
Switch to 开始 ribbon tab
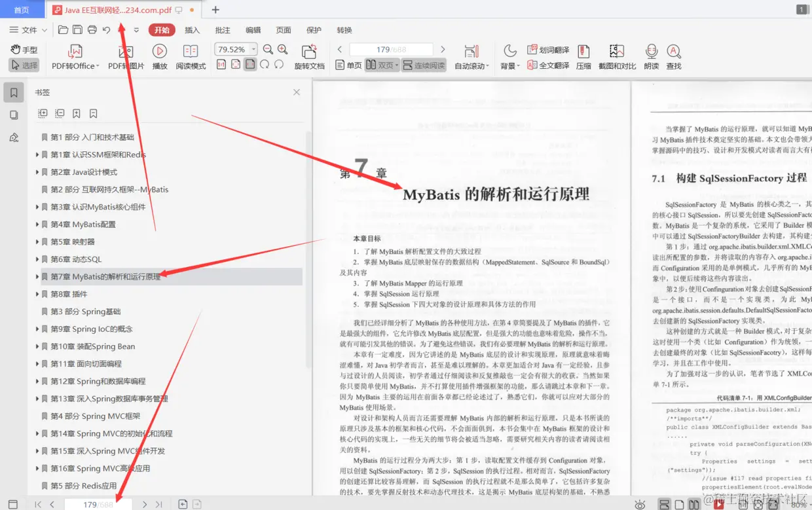[x=162, y=30]
